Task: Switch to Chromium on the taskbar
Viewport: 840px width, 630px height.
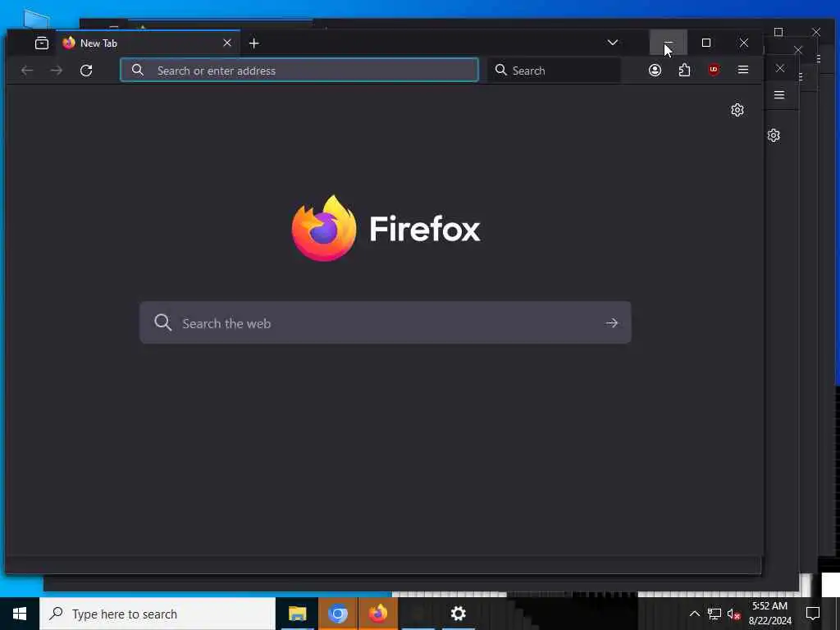Action: pos(337,614)
